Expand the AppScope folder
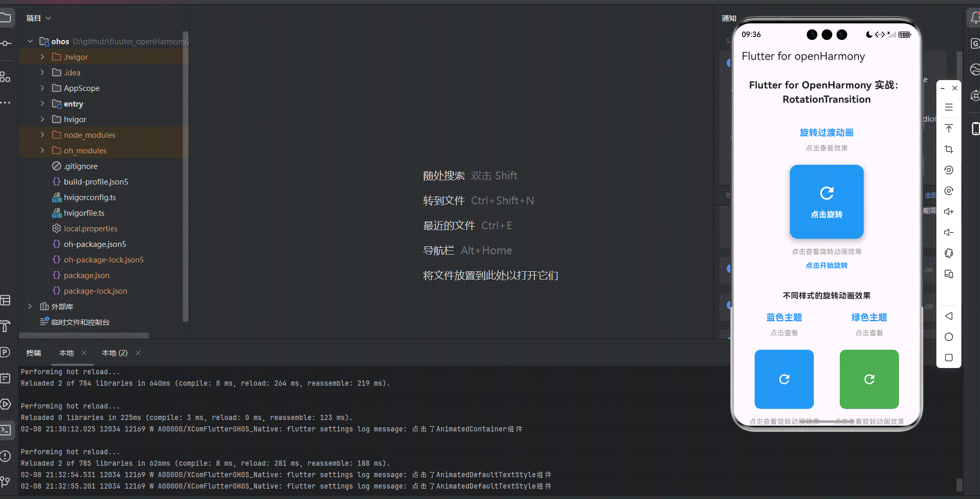This screenshot has height=499, width=980. click(43, 88)
